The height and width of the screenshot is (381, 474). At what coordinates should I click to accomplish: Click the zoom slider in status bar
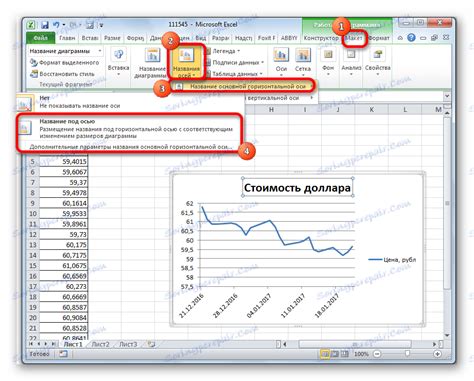[x=407, y=354]
